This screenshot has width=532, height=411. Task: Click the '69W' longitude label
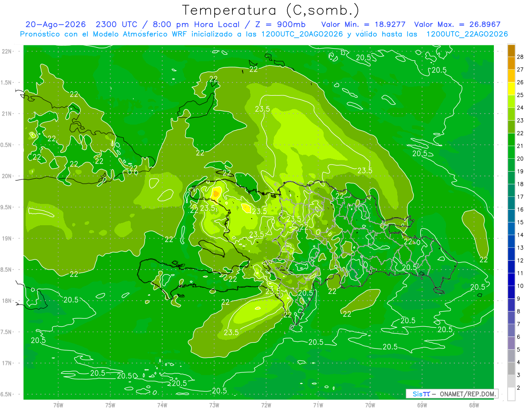tap(422, 405)
